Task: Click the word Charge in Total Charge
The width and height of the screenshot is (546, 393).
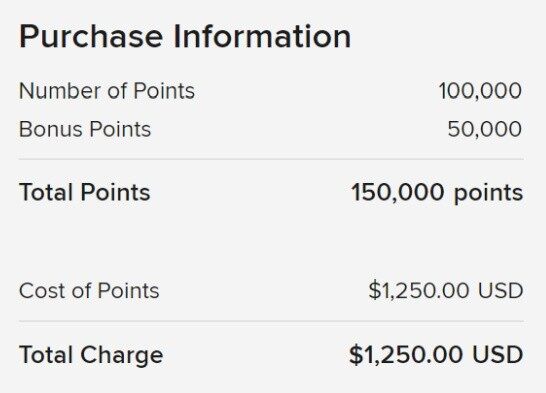Action: click(122, 356)
